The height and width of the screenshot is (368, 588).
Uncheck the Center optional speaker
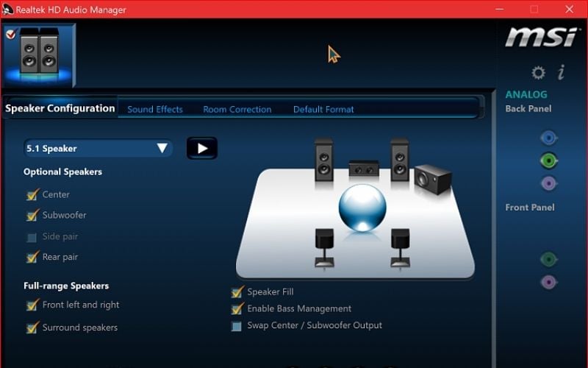[x=32, y=194]
